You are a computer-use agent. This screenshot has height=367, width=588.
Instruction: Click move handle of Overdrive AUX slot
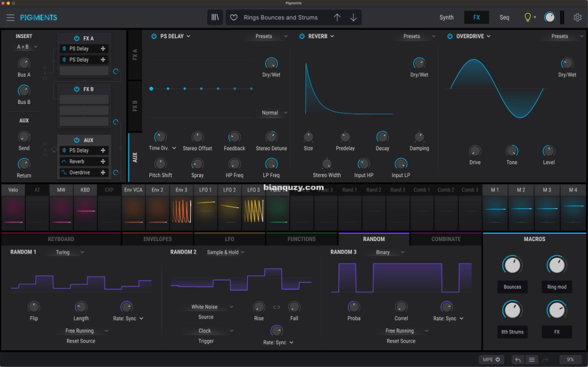tap(103, 172)
